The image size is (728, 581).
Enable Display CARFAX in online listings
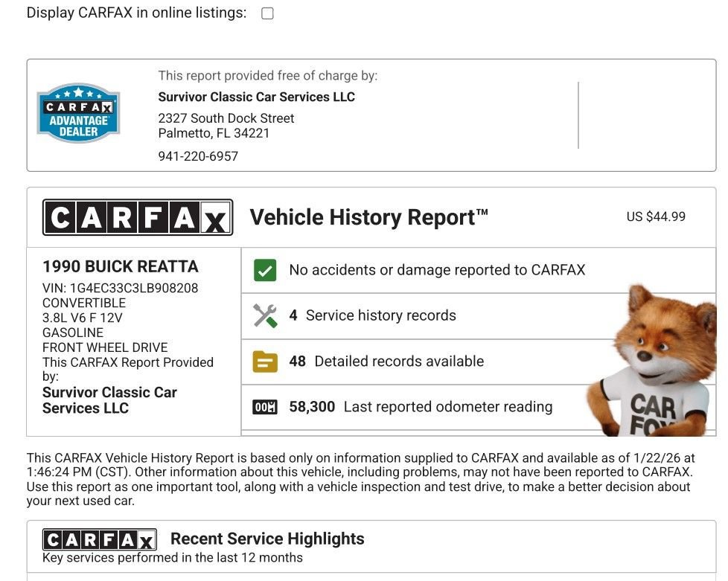point(266,13)
